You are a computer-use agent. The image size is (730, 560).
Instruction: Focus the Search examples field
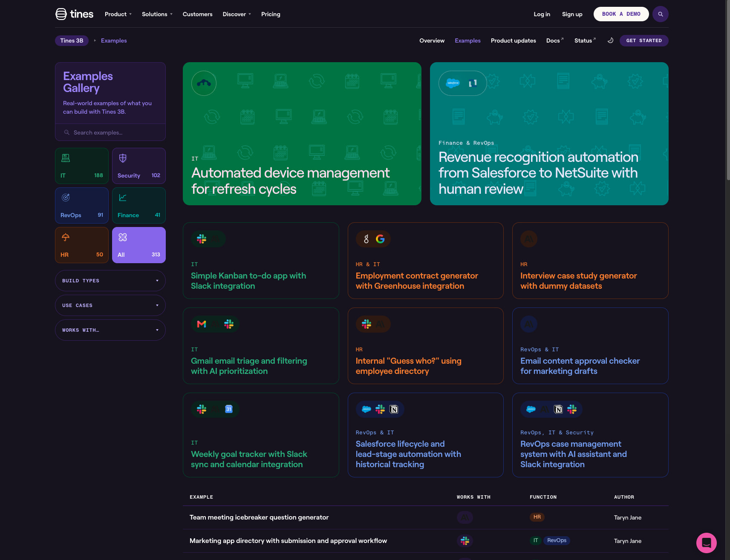(110, 132)
